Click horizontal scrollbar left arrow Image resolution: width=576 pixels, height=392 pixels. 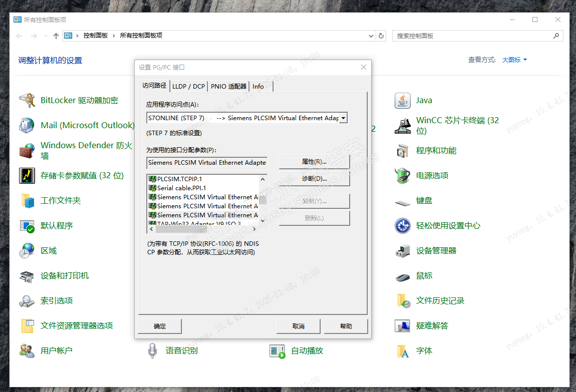151,229
